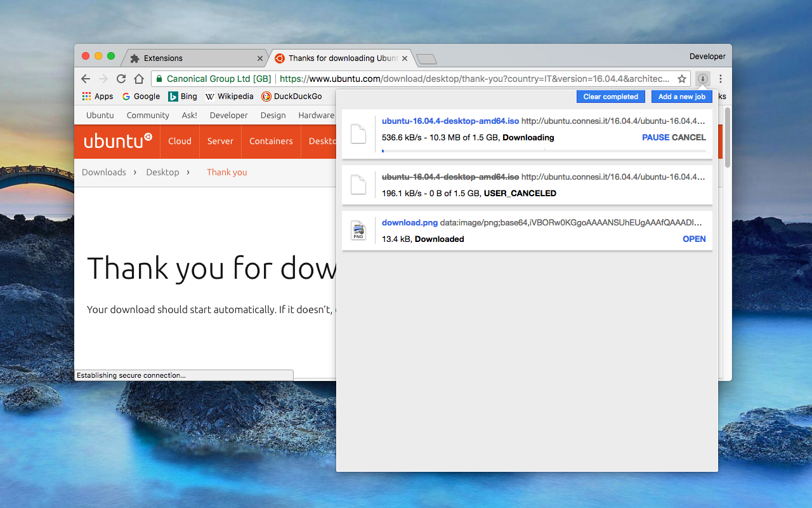
Task: Bookmark the page with the star icon
Action: (681, 79)
